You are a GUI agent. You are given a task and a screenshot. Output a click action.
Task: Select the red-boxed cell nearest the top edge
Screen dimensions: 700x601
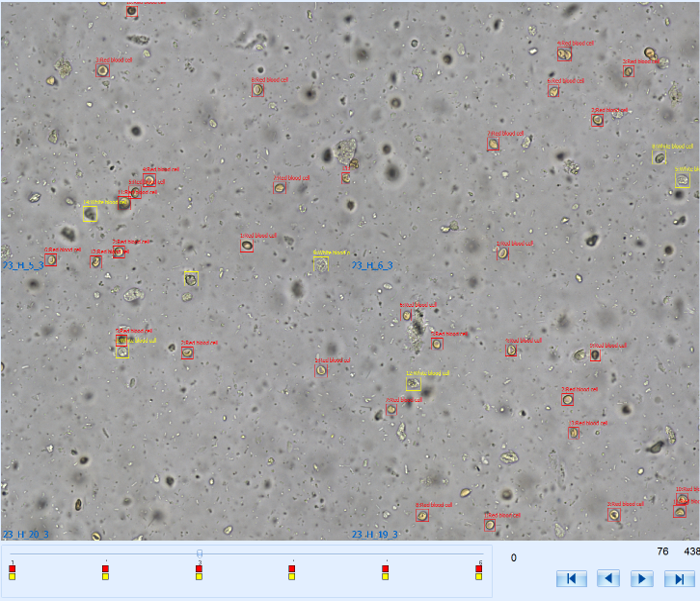click(132, 11)
